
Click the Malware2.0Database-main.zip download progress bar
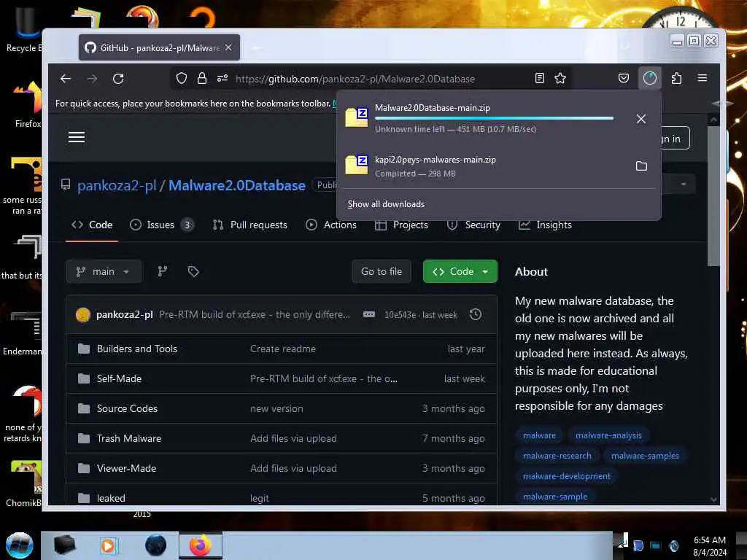(x=494, y=118)
